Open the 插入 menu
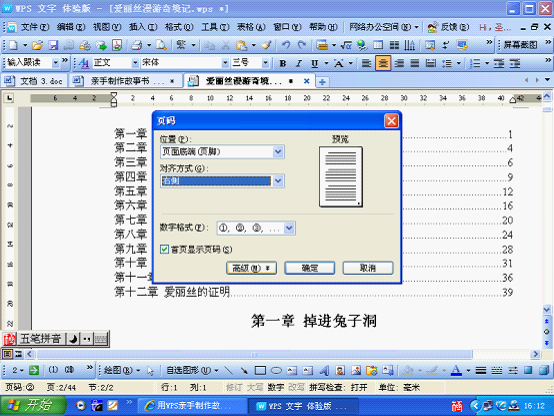The height and width of the screenshot is (416, 554). pos(143,27)
